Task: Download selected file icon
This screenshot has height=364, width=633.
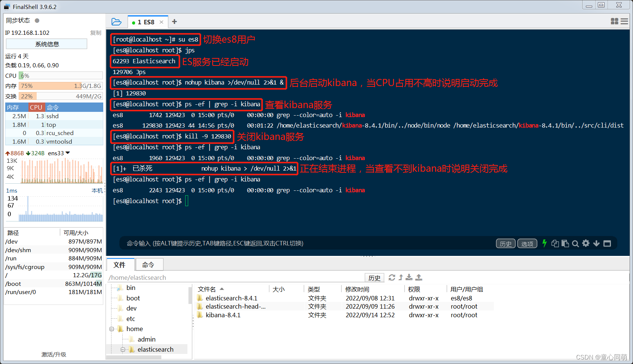Action: coord(409,277)
